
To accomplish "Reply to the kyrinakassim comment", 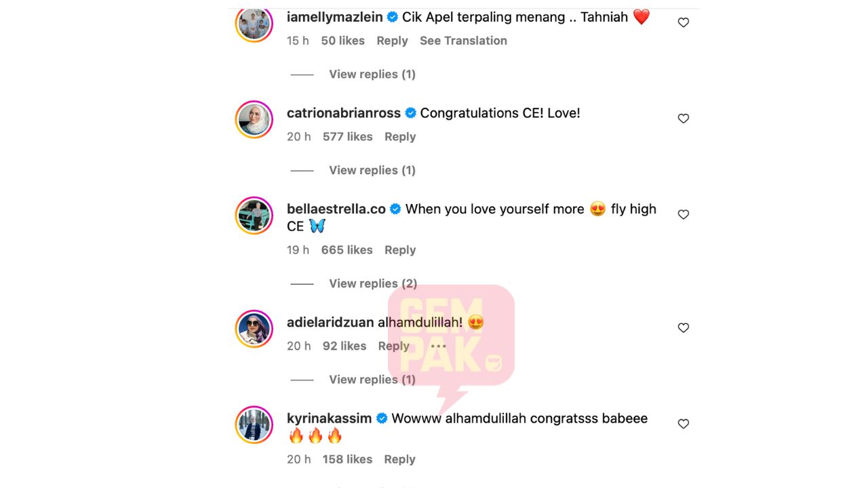I will (399, 459).
